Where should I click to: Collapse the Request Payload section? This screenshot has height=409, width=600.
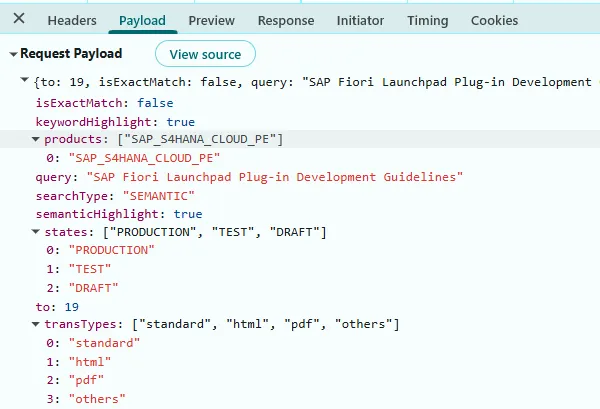13,54
